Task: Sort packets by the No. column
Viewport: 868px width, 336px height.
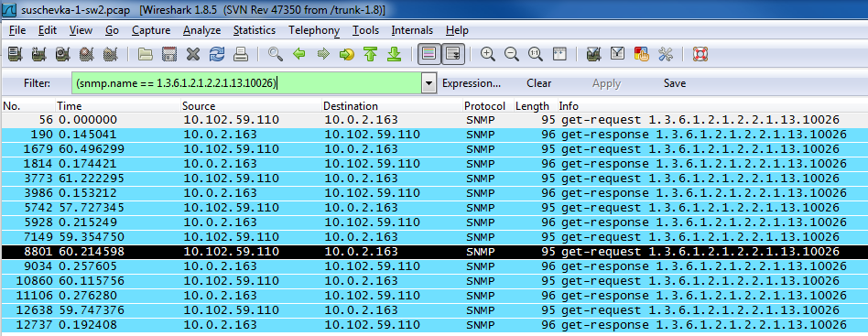Action: 27,106
